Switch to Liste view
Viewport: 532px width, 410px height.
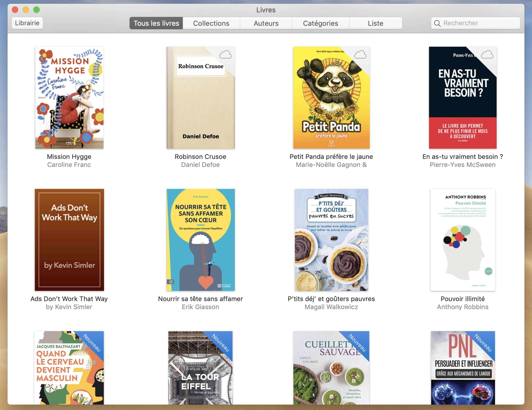pos(375,23)
